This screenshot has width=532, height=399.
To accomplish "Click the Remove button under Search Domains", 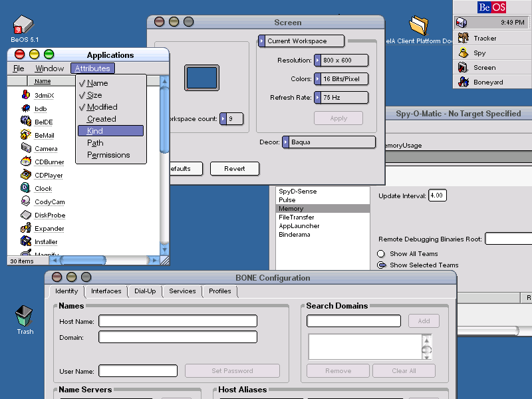I will coord(338,371).
